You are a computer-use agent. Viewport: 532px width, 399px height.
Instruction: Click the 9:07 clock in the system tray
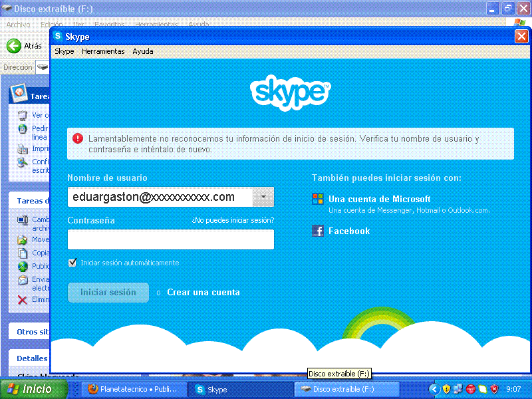[513, 389]
